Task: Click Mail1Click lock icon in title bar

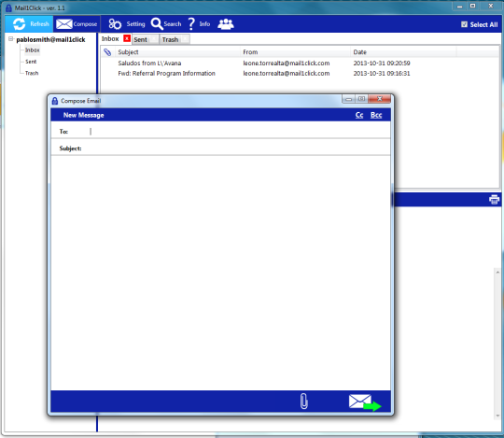Action: (x=8, y=7)
